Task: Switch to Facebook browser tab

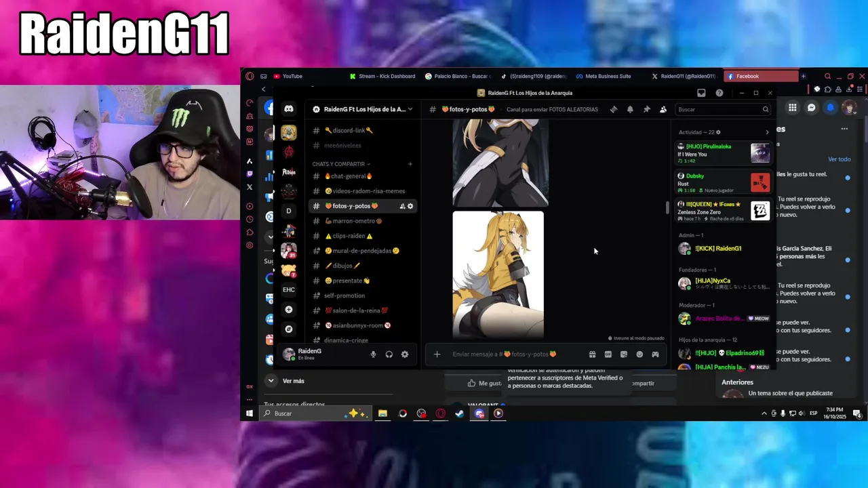Action: pyautogui.click(x=761, y=76)
